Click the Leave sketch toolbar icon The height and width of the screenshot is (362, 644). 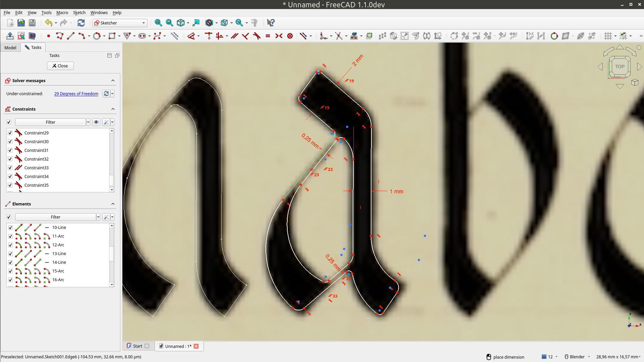(10, 36)
